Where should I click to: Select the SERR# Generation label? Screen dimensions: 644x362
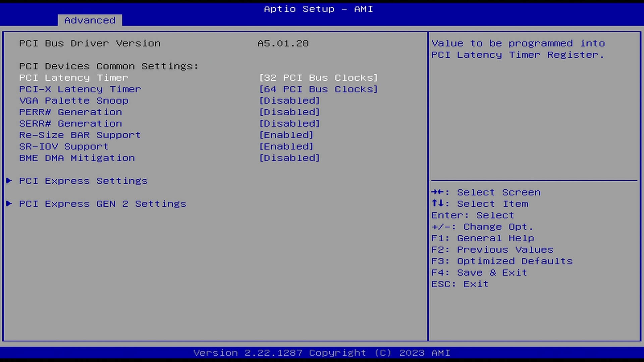pyautogui.click(x=70, y=123)
